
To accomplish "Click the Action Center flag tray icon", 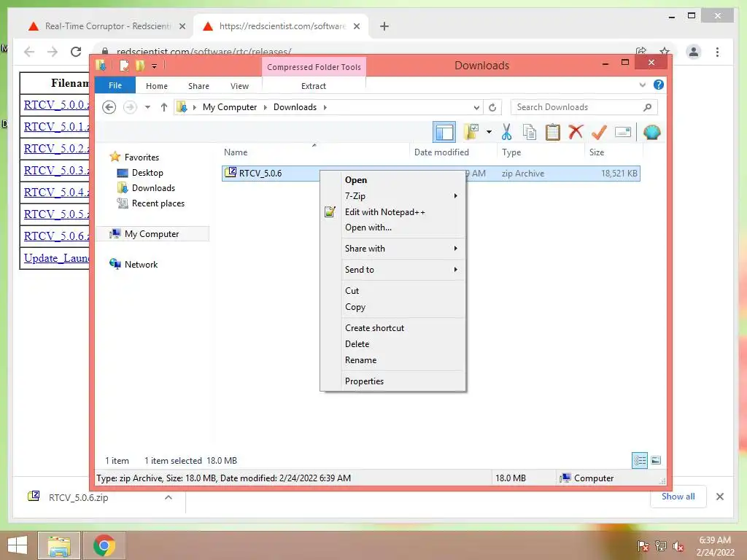I will (x=643, y=546).
